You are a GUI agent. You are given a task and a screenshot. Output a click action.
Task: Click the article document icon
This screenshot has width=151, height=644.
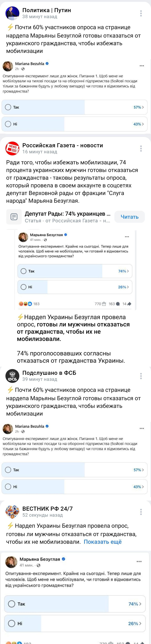pos(14,217)
